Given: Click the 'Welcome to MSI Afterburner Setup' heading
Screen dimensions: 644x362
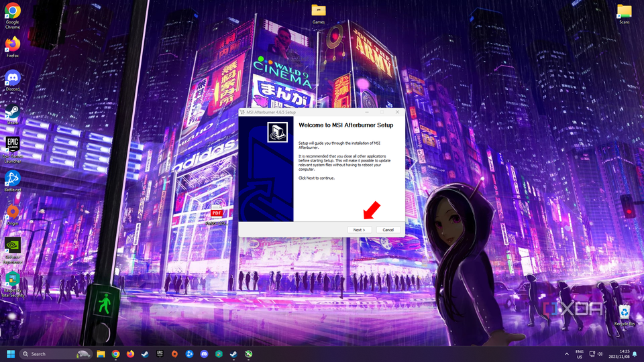Looking at the screenshot, I should 346,125.
